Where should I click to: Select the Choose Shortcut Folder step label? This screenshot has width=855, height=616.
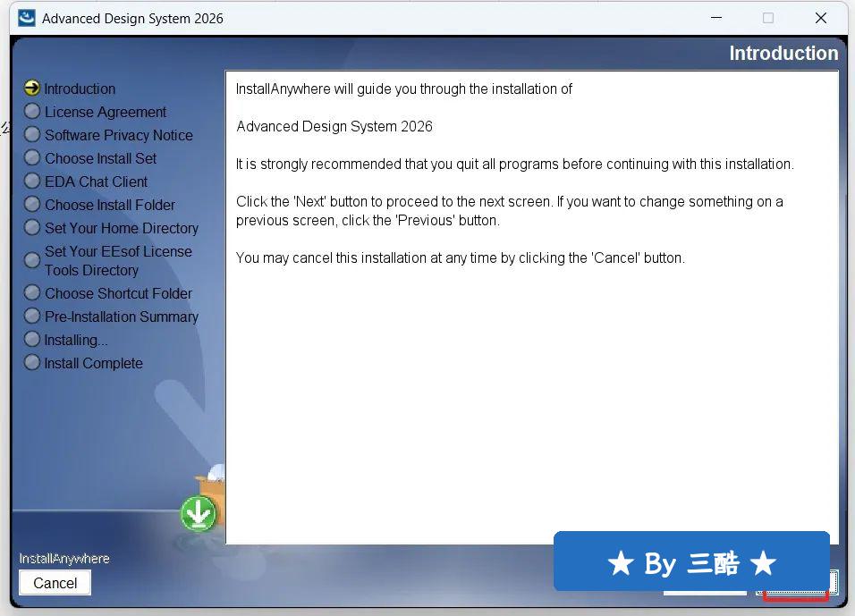pyautogui.click(x=118, y=293)
